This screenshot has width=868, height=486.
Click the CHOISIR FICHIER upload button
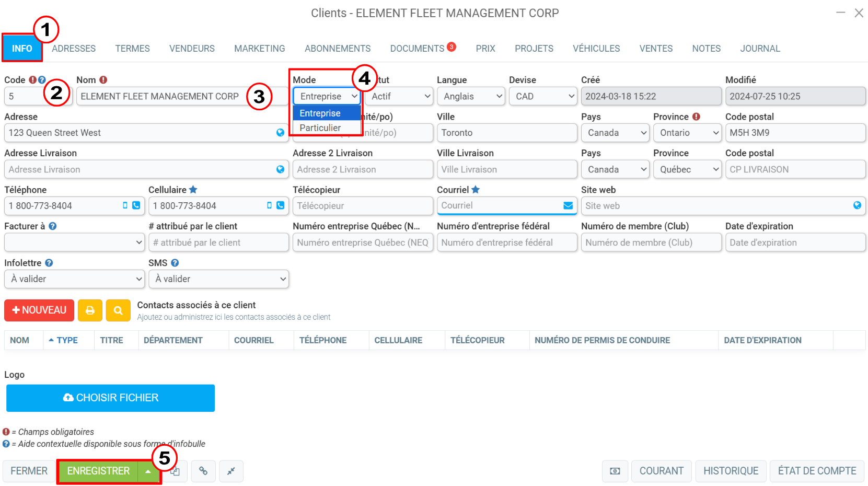coord(110,398)
